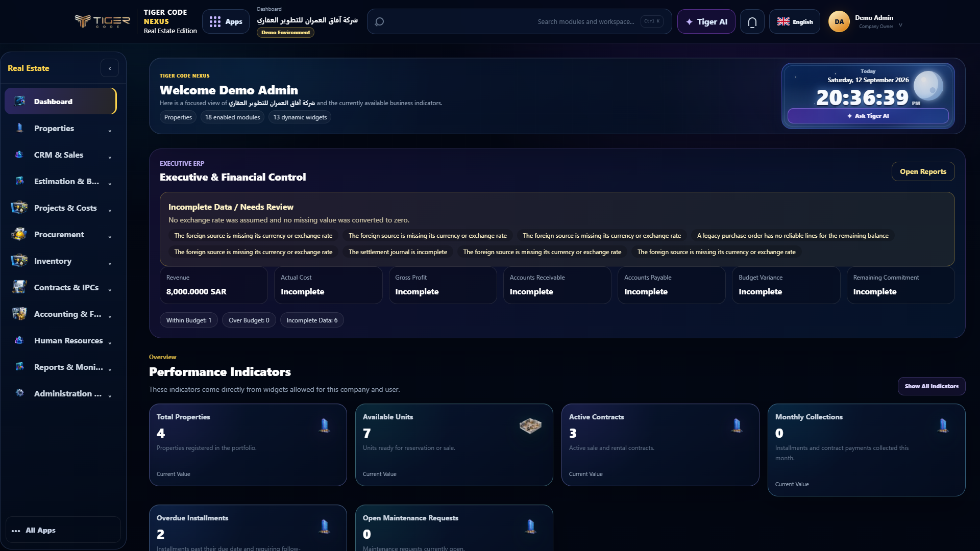980x551 pixels.
Task: Click the Incomplete Data: 6 chip
Action: tap(312, 320)
